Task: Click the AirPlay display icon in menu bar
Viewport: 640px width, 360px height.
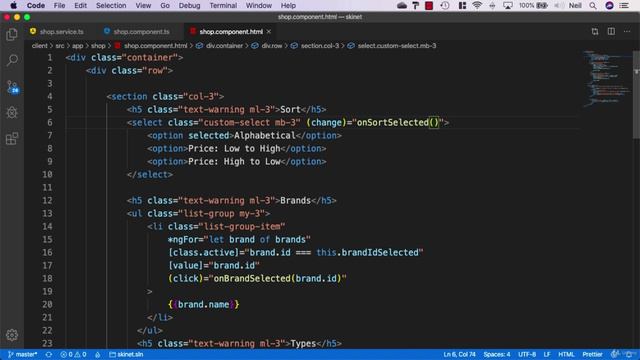Action: pyautogui.click(x=508, y=5)
